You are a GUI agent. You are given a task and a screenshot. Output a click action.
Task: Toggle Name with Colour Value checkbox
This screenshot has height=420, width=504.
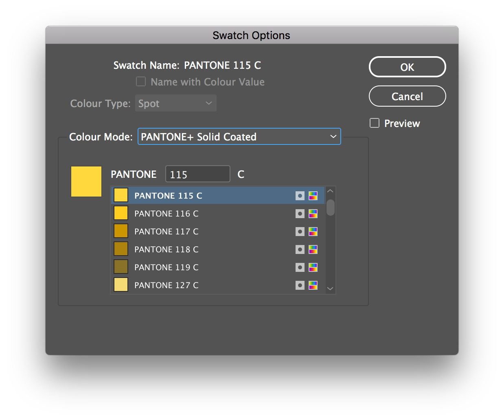point(141,82)
